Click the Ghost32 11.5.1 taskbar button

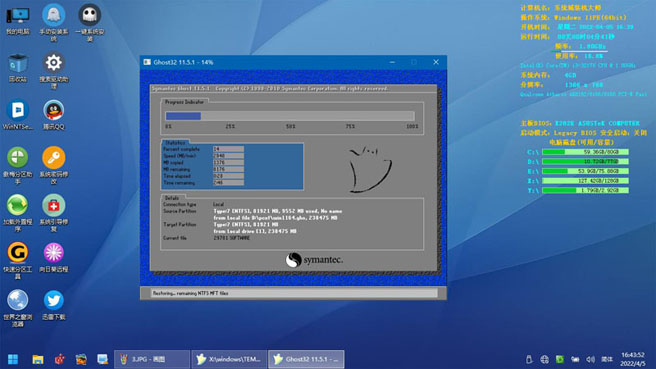coord(306,359)
